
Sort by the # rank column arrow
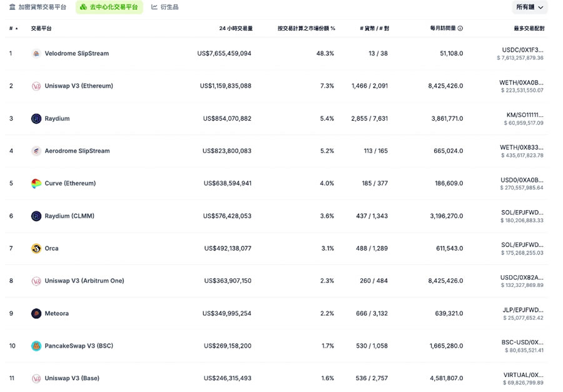click(16, 28)
